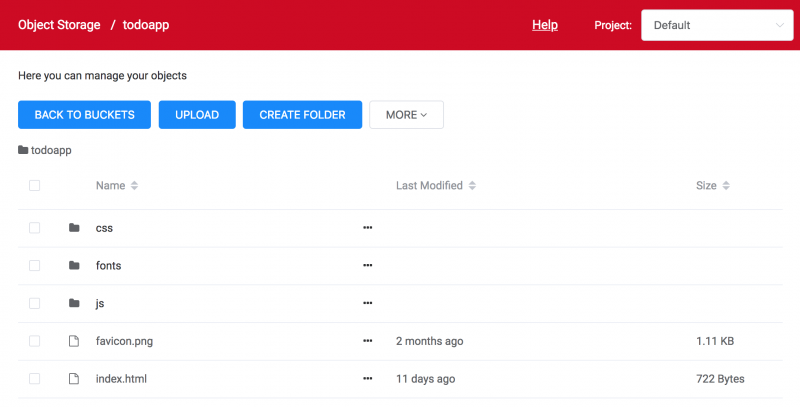Viewport: 800px width, 407px height.
Task: Open the Help link in header
Action: (x=545, y=25)
